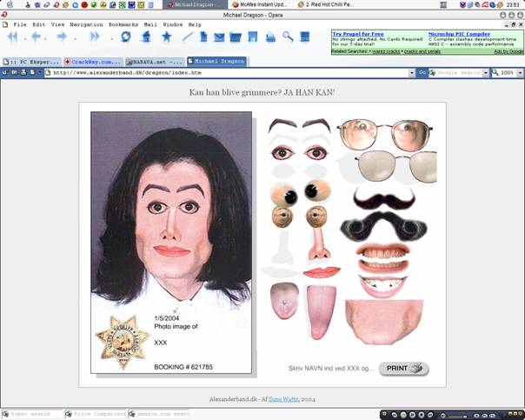This screenshot has height=420, width=525.
Task: Click the Mail envelope toolbar icon
Action: [x=219, y=37]
